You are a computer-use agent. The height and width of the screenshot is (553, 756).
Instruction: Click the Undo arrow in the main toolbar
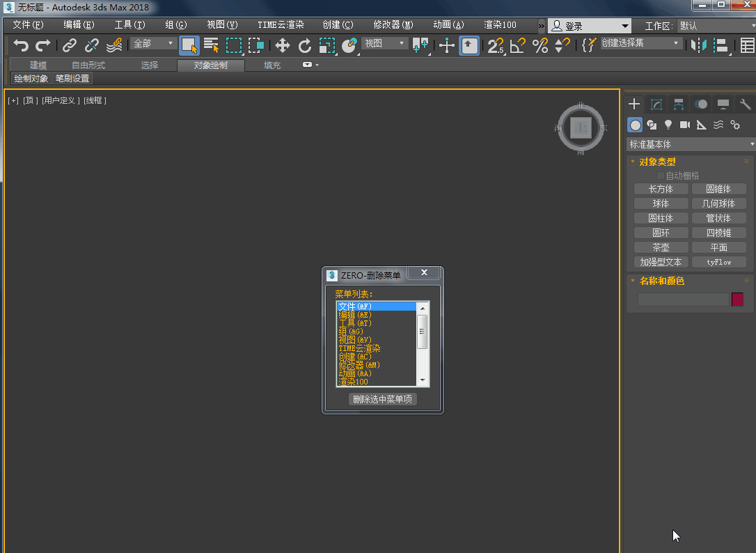[21, 46]
